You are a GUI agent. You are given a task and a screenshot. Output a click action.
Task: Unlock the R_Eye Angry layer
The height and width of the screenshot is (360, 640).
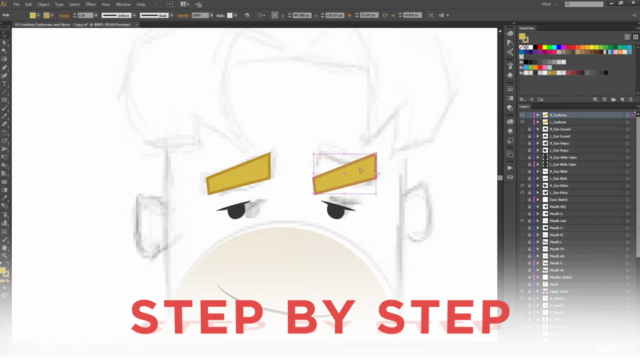(529, 143)
